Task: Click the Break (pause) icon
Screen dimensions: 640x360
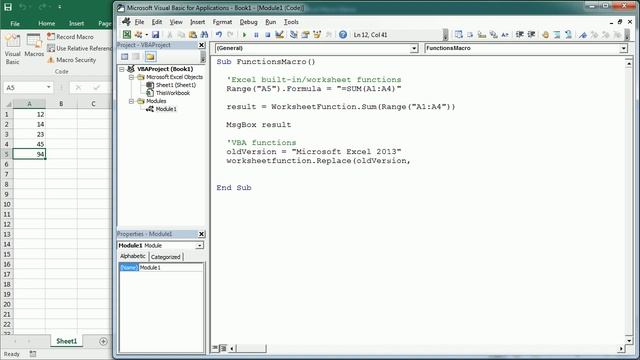Action: [x=256, y=35]
